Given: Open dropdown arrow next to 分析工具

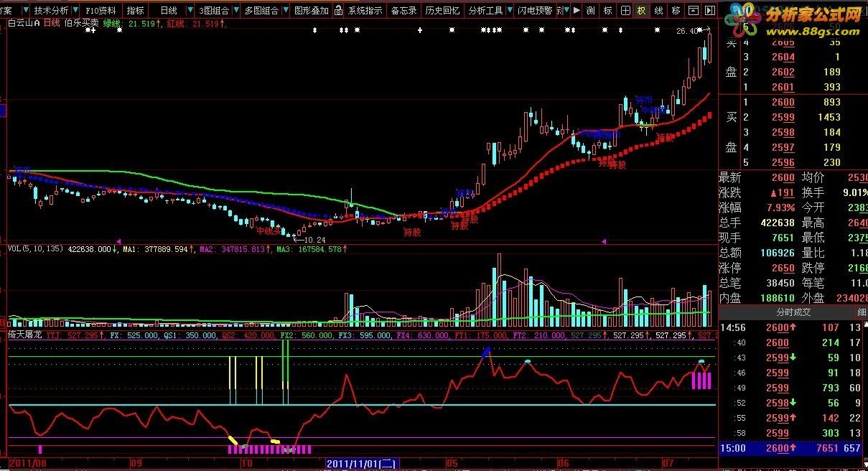Looking at the screenshot, I should coord(510,11).
